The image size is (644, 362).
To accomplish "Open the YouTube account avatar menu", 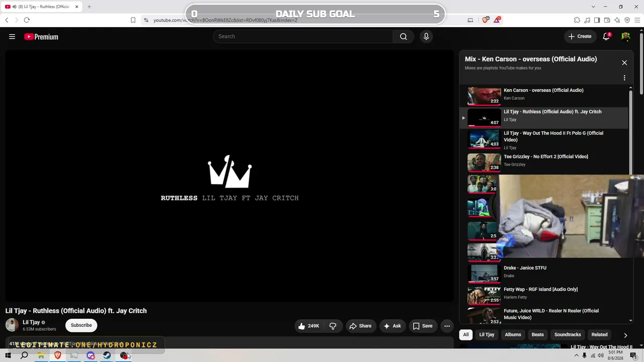I will tap(626, 36).
